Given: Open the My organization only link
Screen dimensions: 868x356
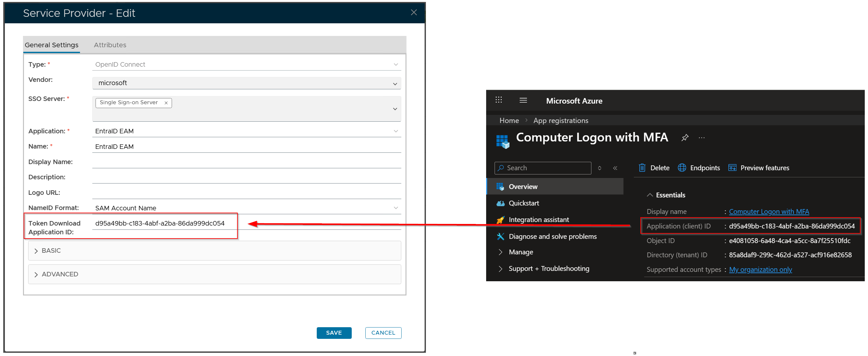Looking at the screenshot, I should (760, 270).
